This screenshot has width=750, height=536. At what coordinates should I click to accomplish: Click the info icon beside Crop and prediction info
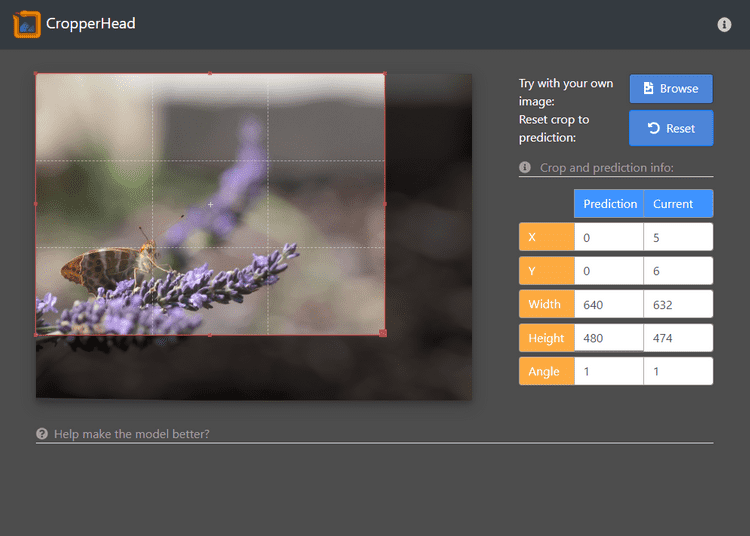pyautogui.click(x=525, y=168)
